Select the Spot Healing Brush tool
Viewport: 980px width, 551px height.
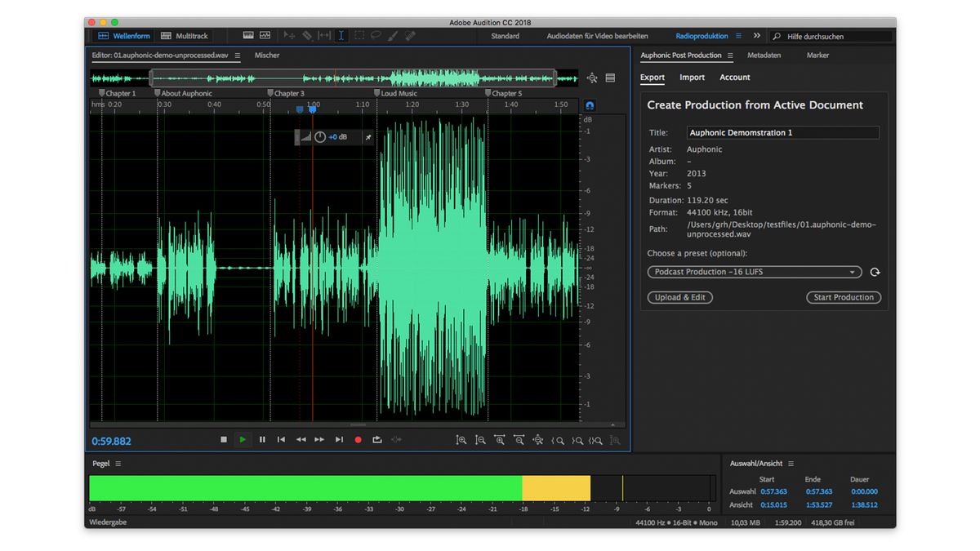pyautogui.click(x=411, y=36)
